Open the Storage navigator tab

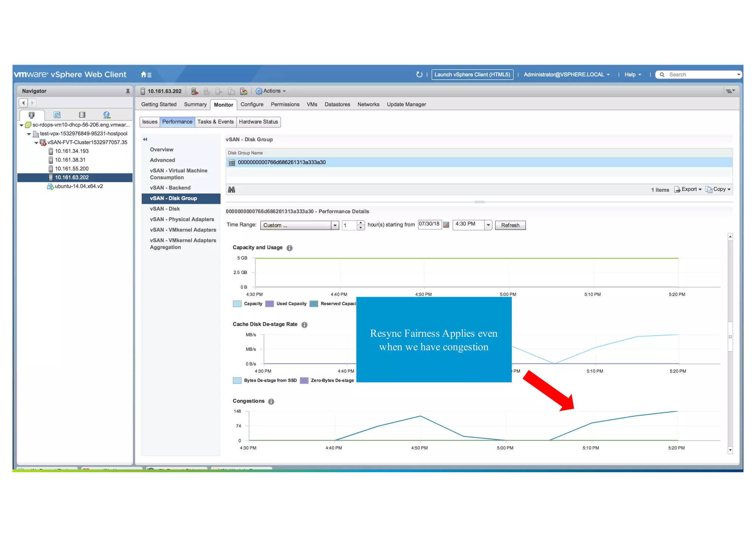(x=82, y=115)
